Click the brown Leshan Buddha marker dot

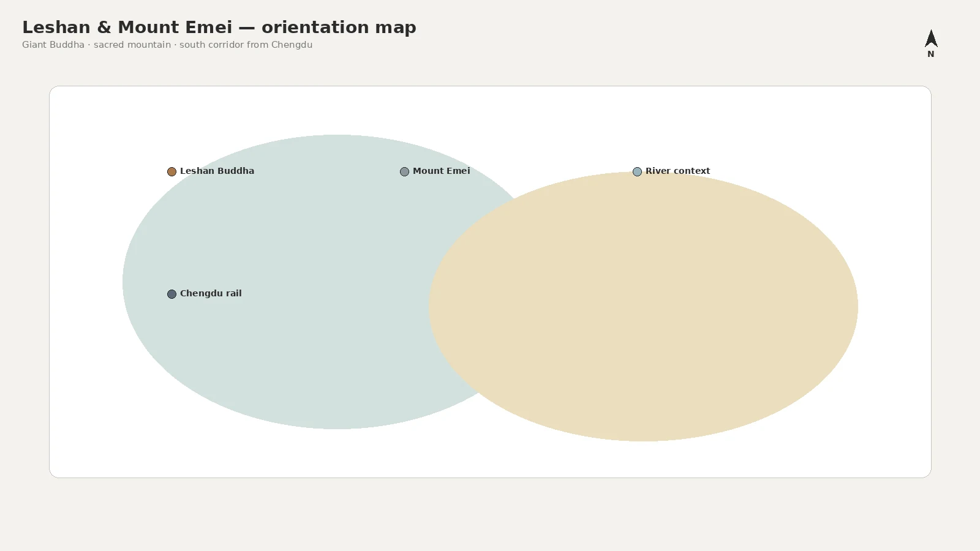(x=171, y=171)
